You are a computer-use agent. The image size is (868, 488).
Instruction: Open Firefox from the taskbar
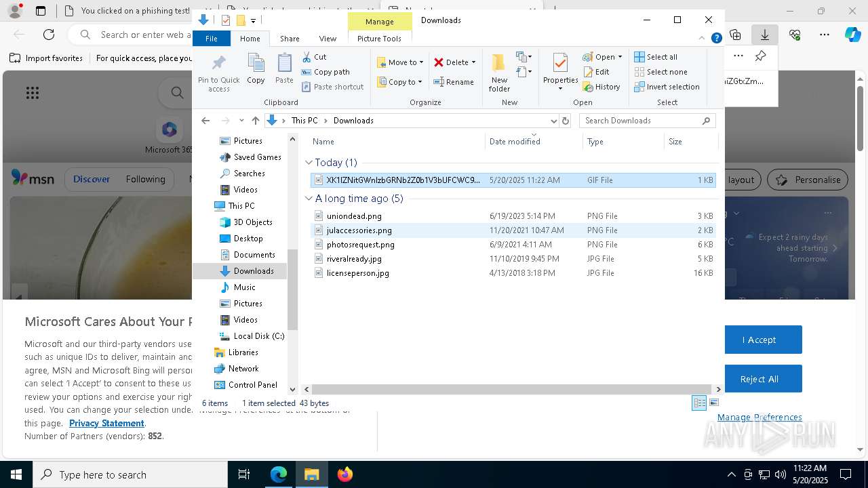click(x=345, y=474)
